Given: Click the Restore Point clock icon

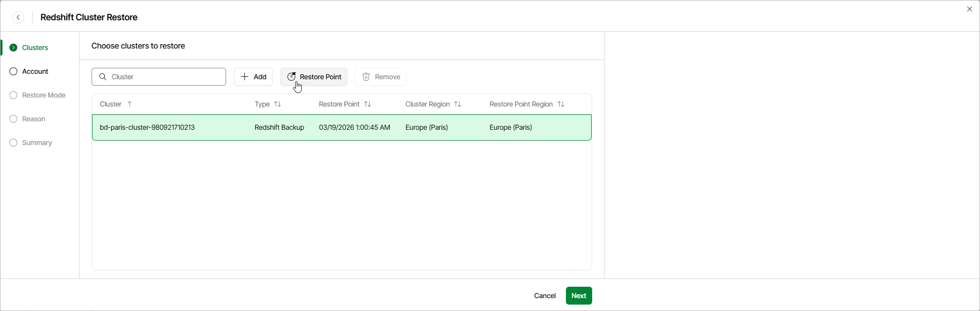Looking at the screenshot, I should pyautogui.click(x=291, y=77).
